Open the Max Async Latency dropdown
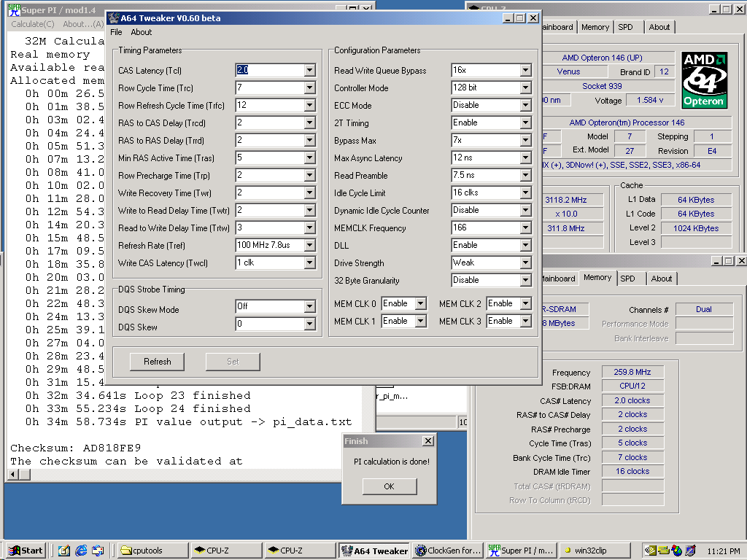This screenshot has width=747, height=560. coord(525,158)
